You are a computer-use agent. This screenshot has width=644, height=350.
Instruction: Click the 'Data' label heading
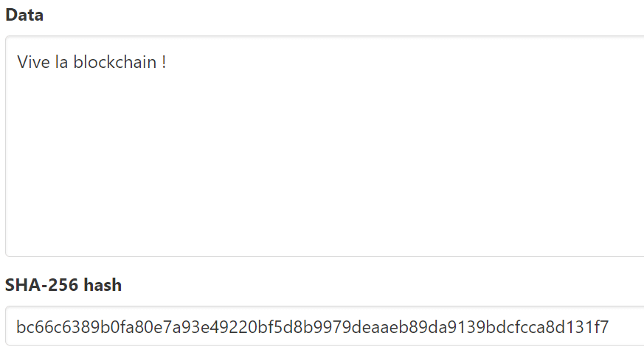(24, 15)
